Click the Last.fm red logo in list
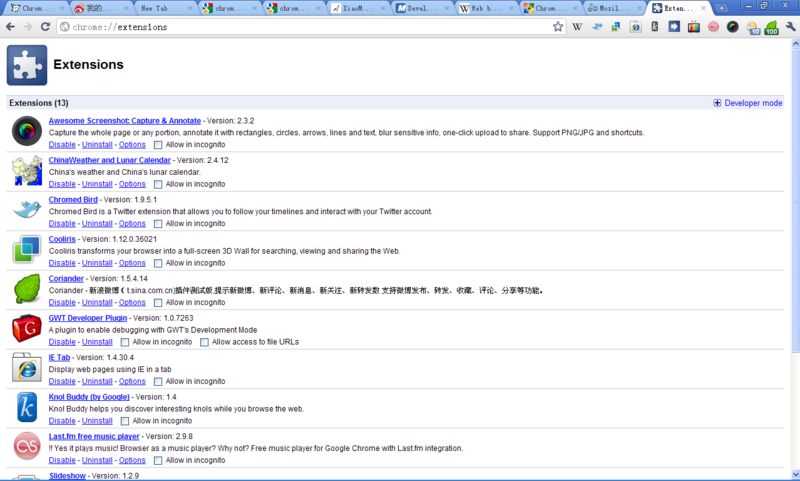 27,446
